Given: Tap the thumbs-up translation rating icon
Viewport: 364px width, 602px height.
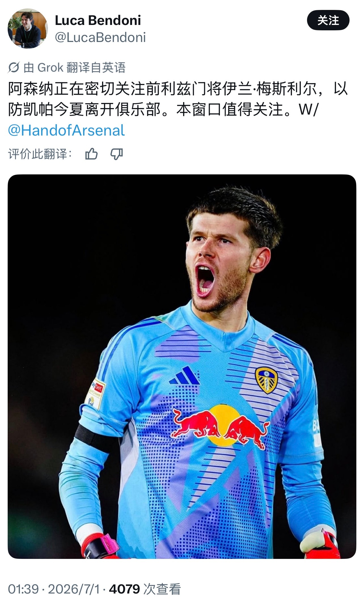Looking at the screenshot, I should (91, 154).
